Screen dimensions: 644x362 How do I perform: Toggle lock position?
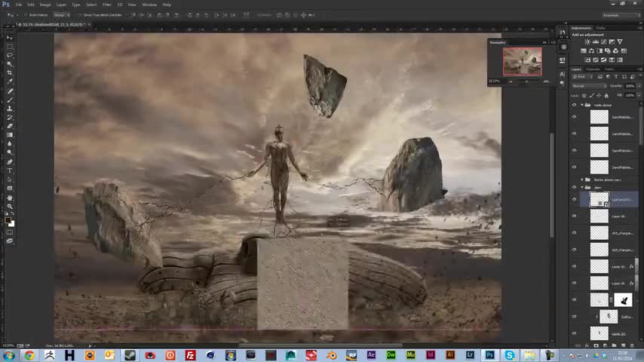[x=599, y=95]
